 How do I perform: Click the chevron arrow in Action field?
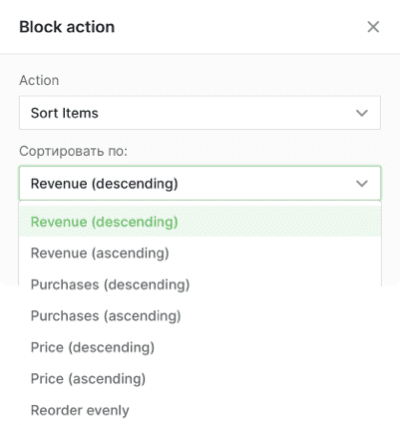point(362,113)
